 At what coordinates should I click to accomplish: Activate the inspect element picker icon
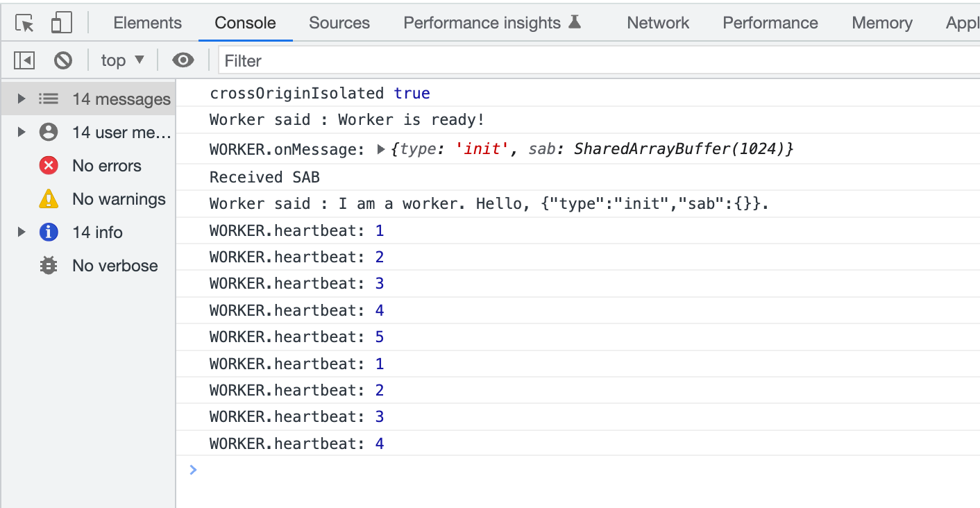25,23
